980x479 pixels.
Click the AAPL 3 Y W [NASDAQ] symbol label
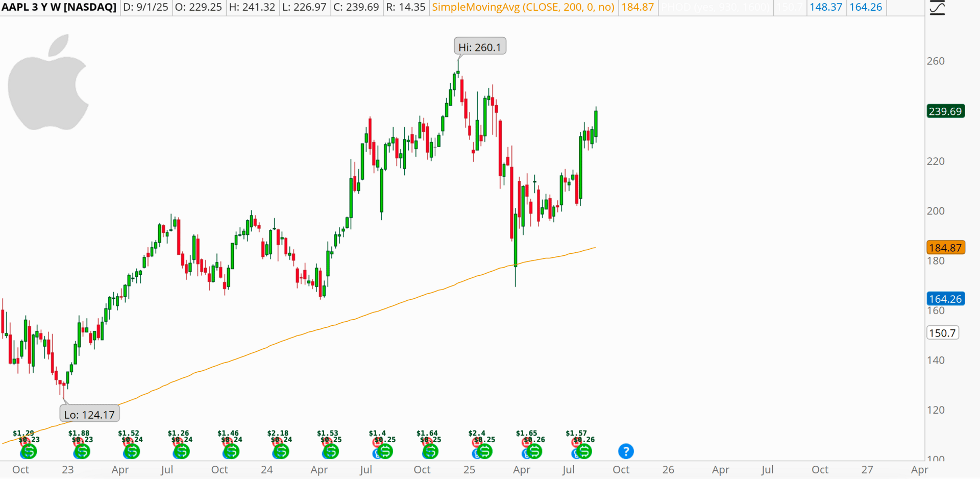coord(59,7)
